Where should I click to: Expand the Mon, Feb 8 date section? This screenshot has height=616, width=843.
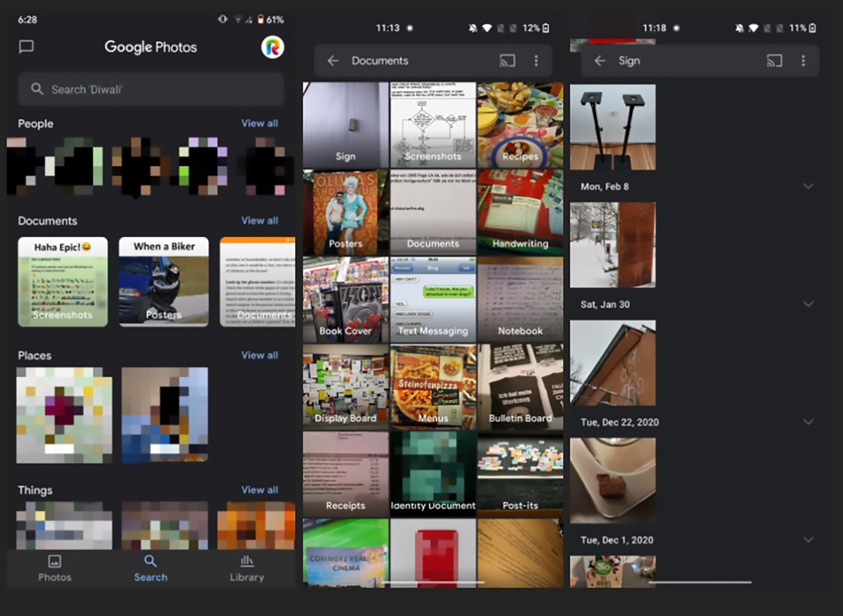click(808, 187)
